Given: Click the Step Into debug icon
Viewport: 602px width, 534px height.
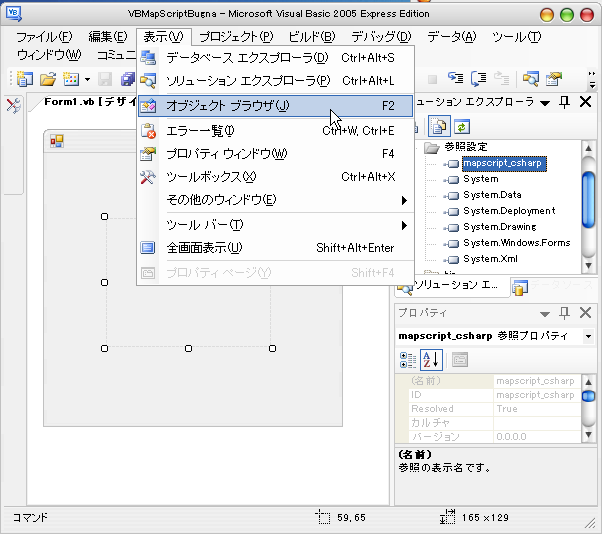Looking at the screenshot, I should pos(456,79).
